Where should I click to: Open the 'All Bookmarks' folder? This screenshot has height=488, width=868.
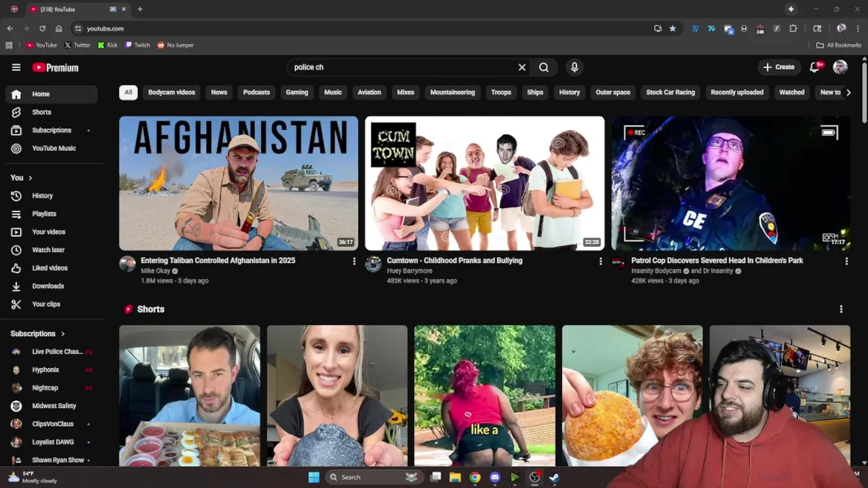pyautogui.click(x=839, y=45)
